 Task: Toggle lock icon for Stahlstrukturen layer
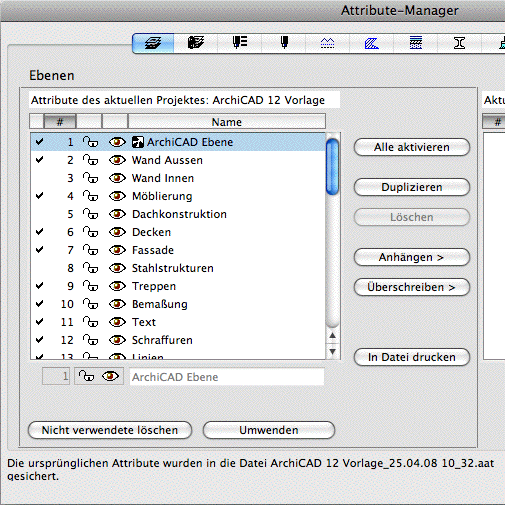[x=90, y=268]
